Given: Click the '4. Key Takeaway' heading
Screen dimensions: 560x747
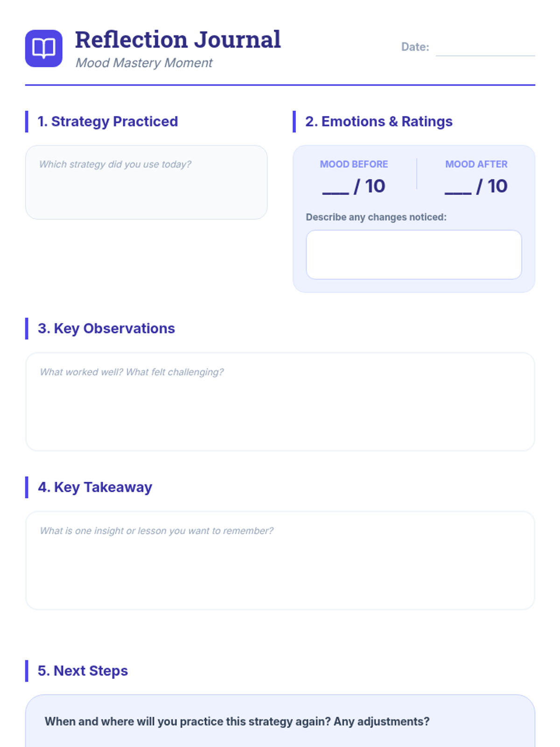Looking at the screenshot, I should click(x=95, y=487).
